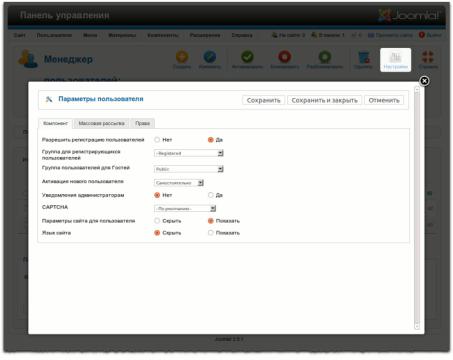Click the green Активировать icon
Image resolution: width=453 pixels, height=360 pixels.
pyautogui.click(x=247, y=59)
